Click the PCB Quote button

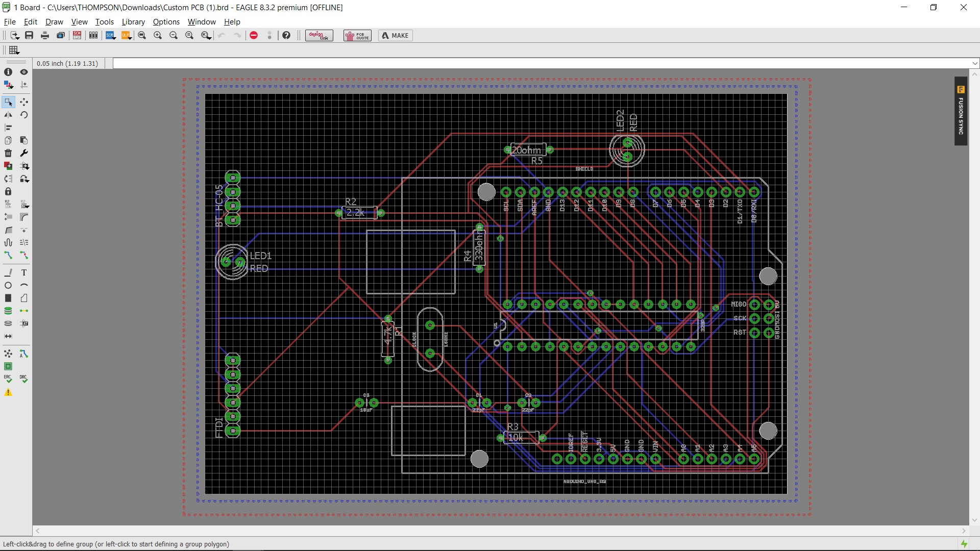[357, 35]
